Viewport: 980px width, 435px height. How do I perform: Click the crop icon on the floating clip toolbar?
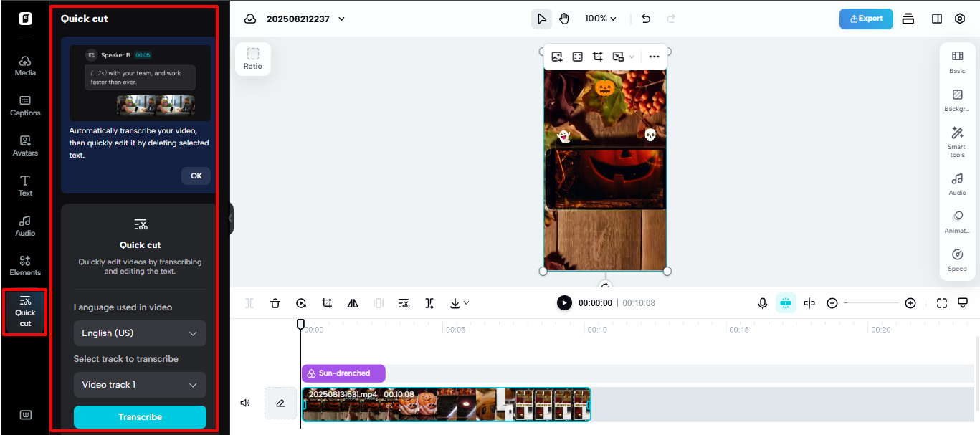click(597, 57)
